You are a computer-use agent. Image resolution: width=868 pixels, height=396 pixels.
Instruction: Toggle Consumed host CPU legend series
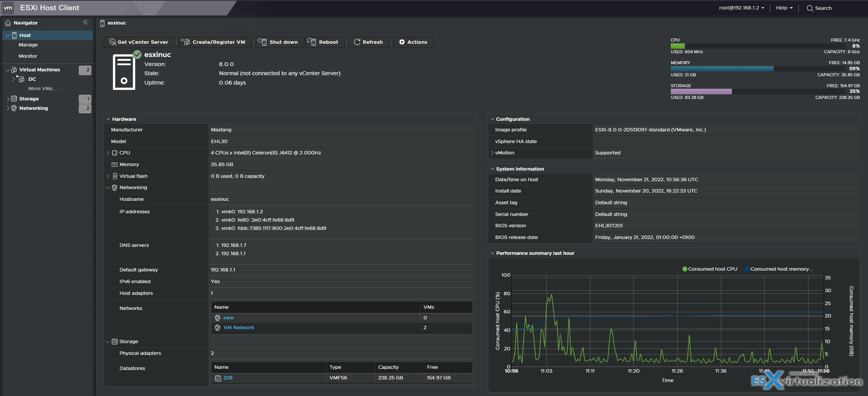(709, 269)
